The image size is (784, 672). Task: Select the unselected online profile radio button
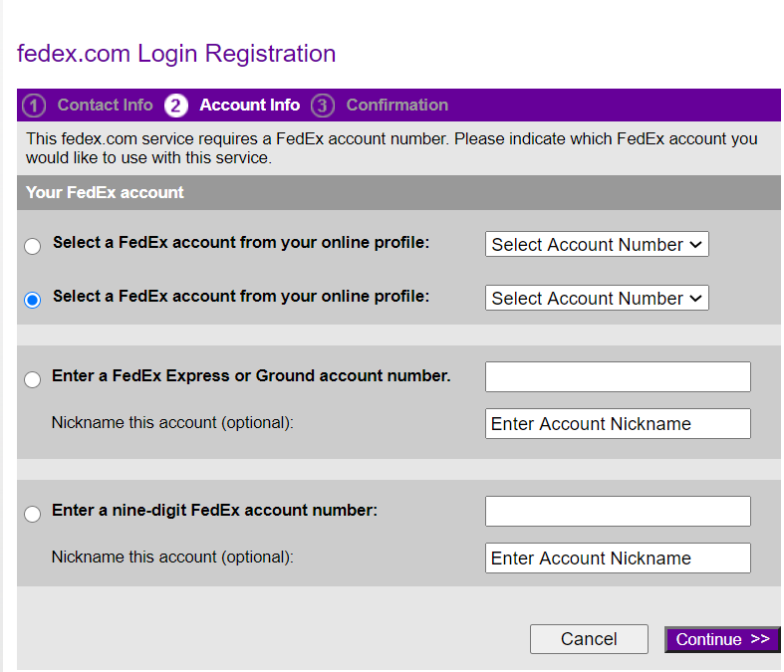[x=33, y=246]
